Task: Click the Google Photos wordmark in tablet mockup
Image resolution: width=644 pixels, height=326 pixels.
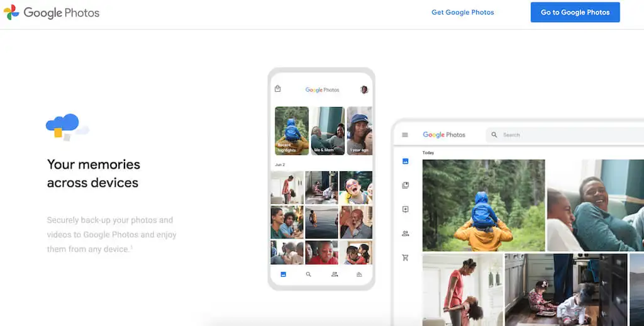Action: click(x=444, y=135)
